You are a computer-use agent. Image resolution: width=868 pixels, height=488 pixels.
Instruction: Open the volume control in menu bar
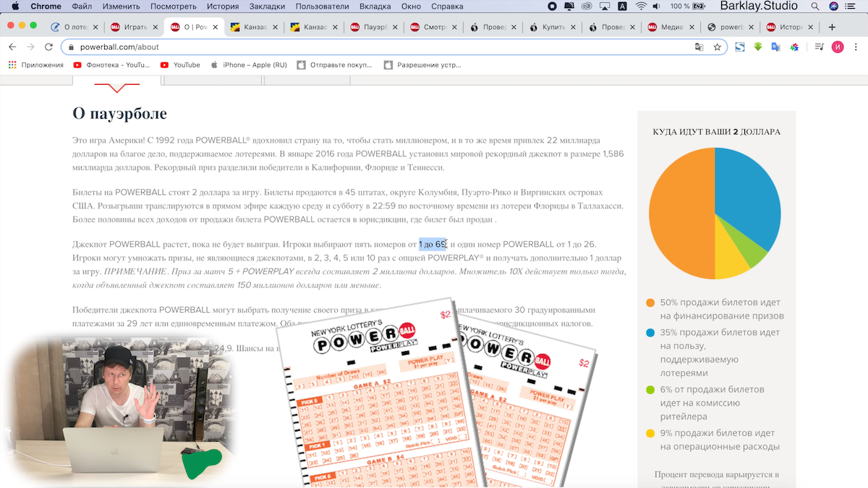658,7
